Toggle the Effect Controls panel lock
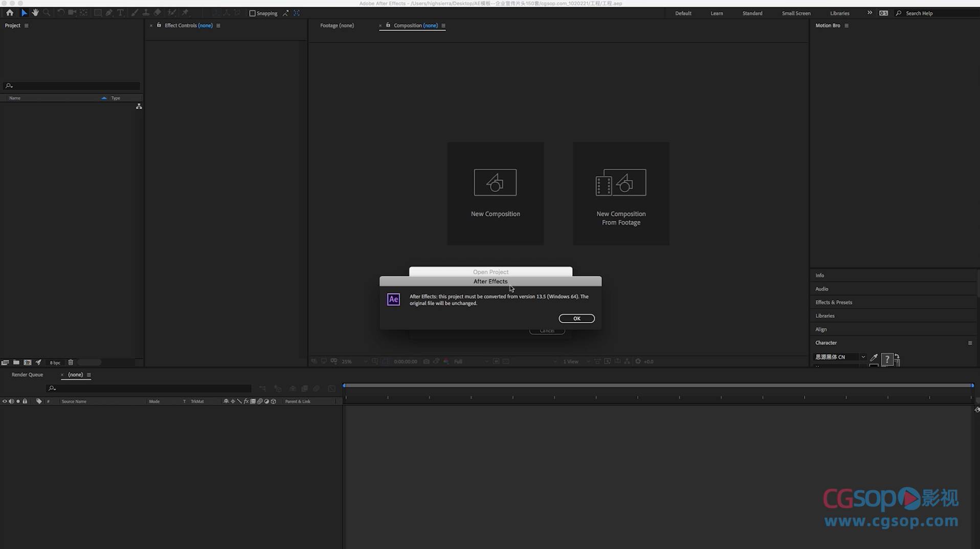980x549 pixels. pyautogui.click(x=159, y=25)
